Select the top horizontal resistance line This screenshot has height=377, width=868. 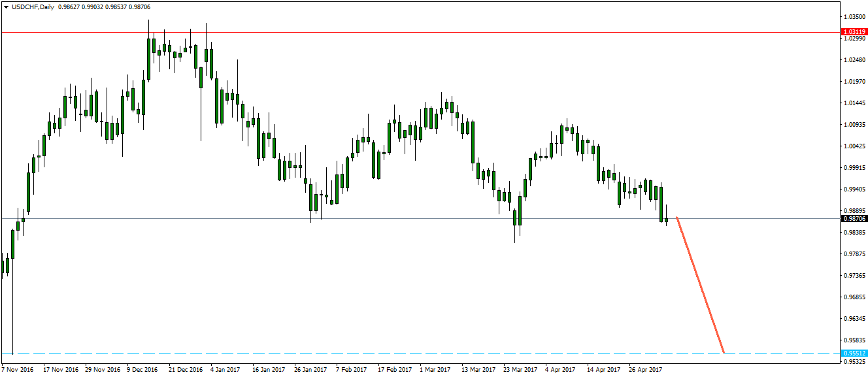click(x=392, y=32)
